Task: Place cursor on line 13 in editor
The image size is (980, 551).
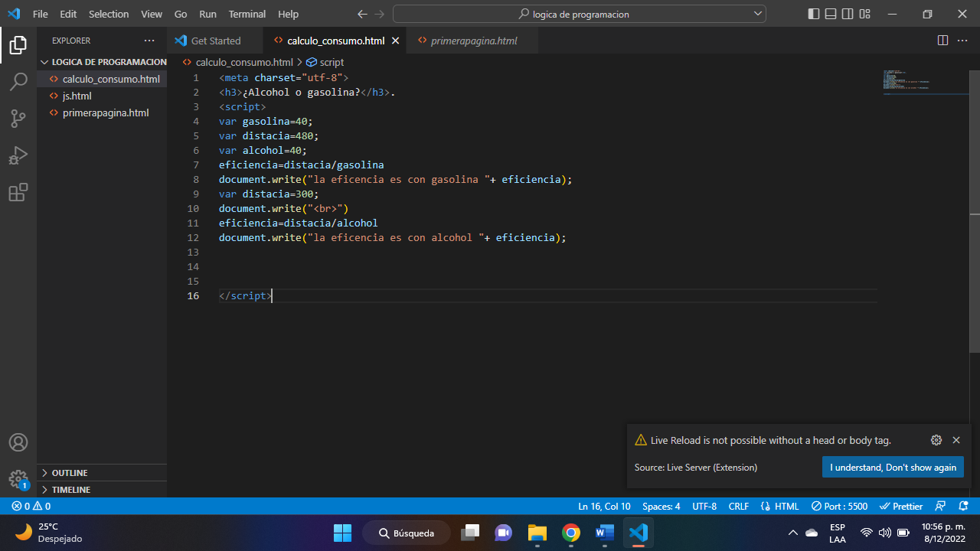Action: click(x=548, y=252)
